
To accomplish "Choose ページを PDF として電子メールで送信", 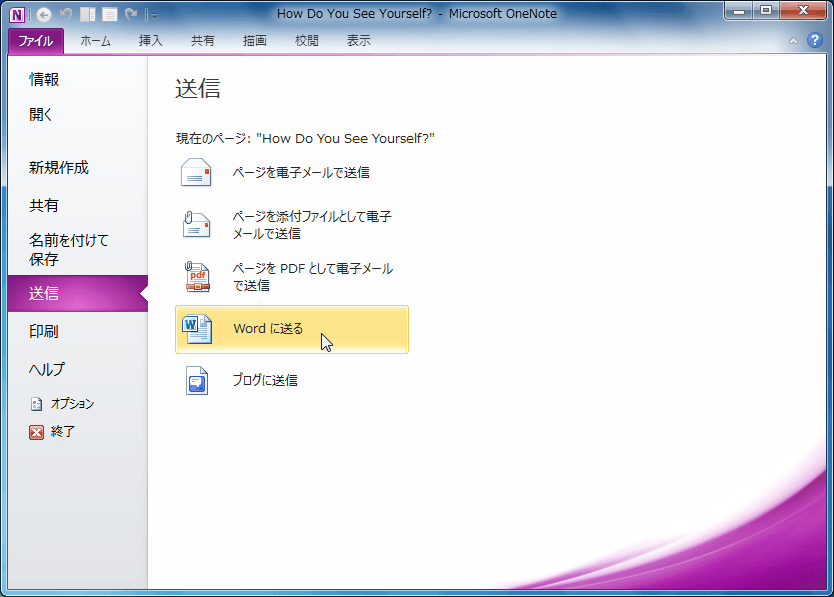I will tap(313, 277).
